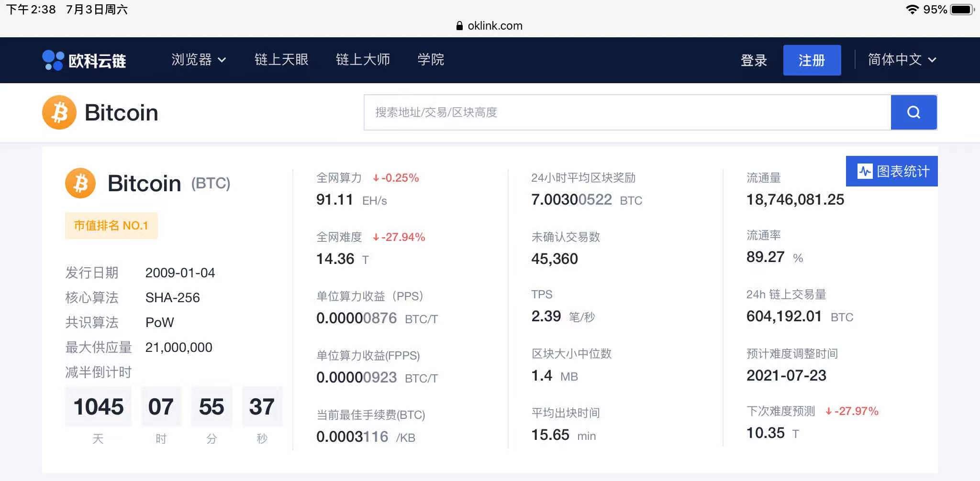Image resolution: width=980 pixels, height=481 pixels.
Task: Click the 全网算力 label
Action: pos(339,178)
